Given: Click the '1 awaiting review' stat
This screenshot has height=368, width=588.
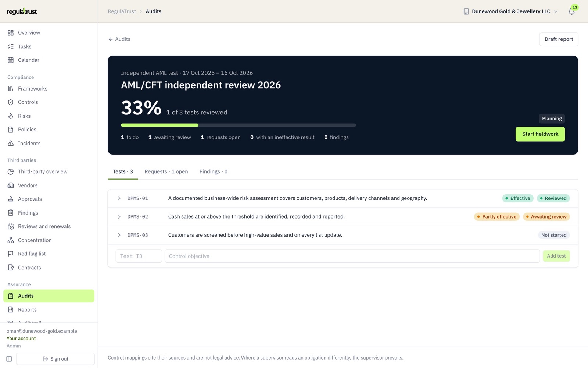Looking at the screenshot, I should coord(170,137).
